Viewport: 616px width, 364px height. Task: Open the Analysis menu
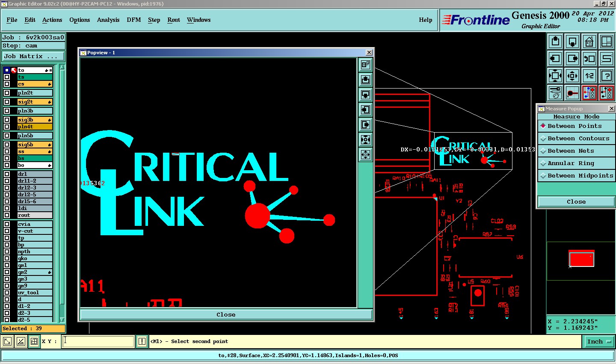108,20
